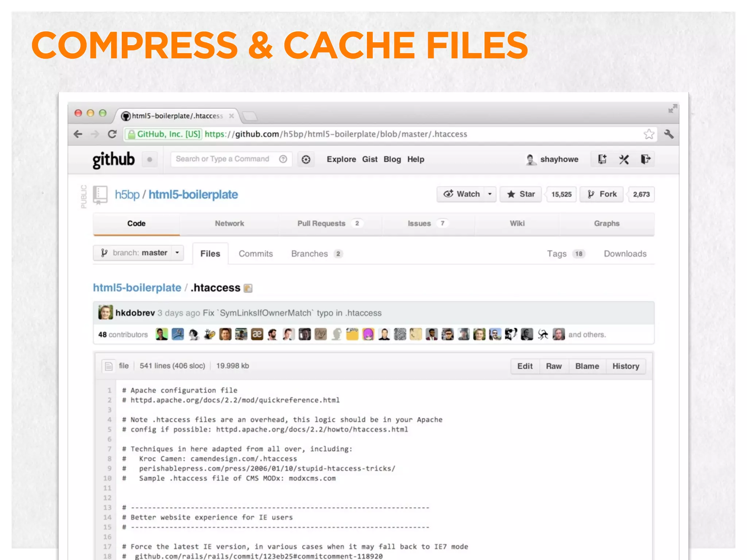The image size is (747, 560).
Task: Open the Commits subtab
Action: (256, 254)
